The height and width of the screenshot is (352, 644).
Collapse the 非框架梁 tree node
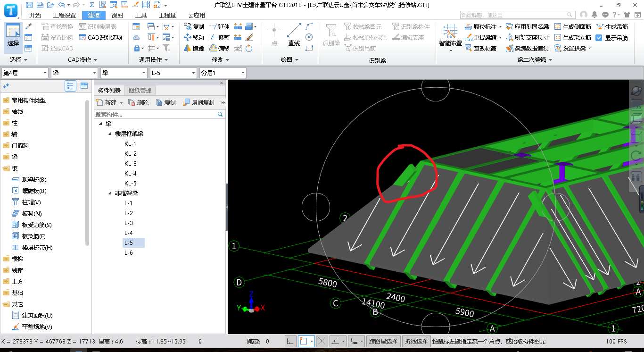tap(110, 193)
